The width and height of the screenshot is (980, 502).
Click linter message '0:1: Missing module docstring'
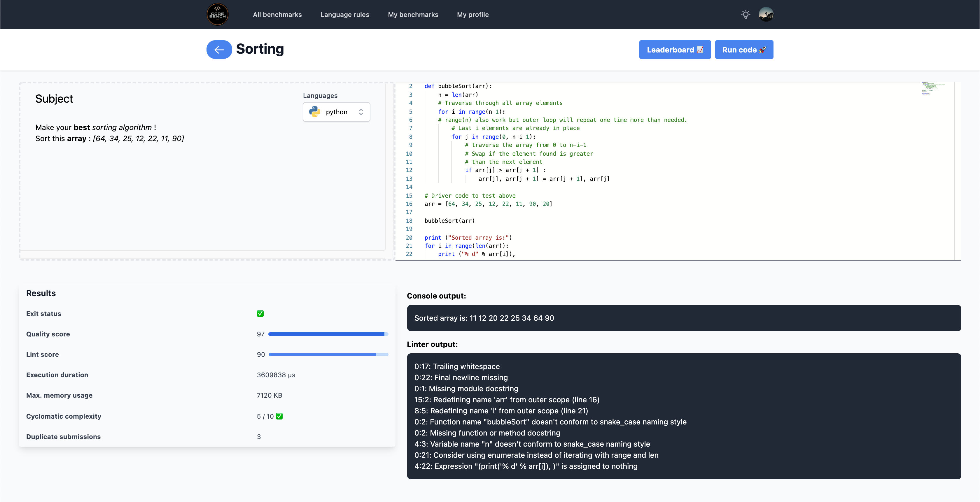pyautogui.click(x=466, y=388)
